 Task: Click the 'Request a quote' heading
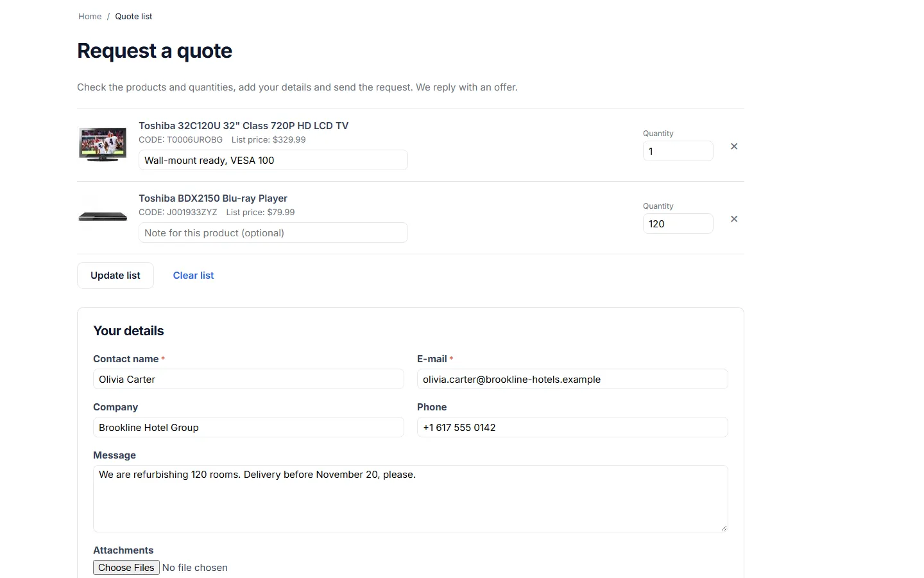pos(155,51)
